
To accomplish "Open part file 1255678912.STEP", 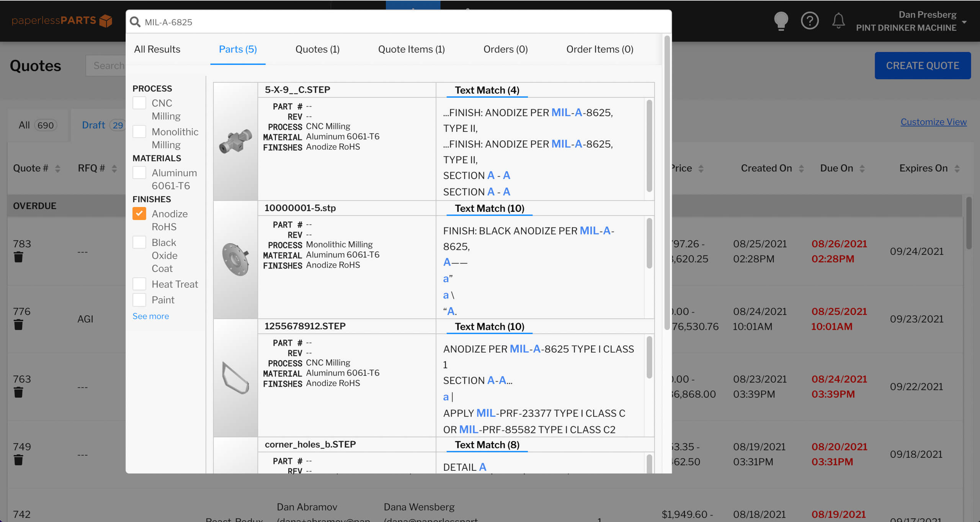I will [305, 326].
